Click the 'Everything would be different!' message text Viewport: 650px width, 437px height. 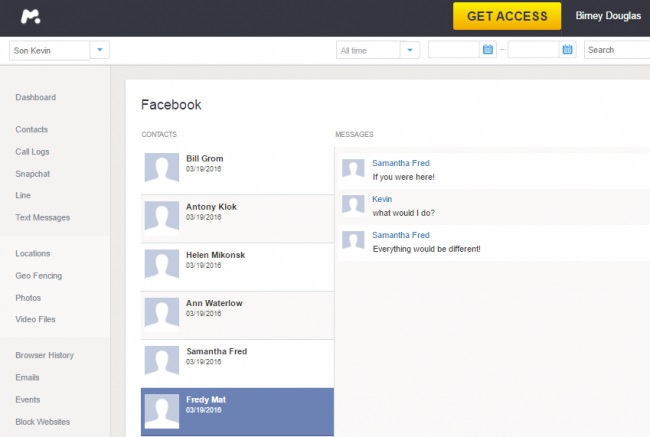427,249
